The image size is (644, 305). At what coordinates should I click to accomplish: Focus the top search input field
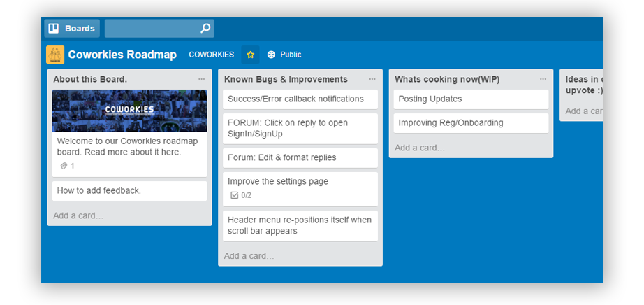(159, 29)
